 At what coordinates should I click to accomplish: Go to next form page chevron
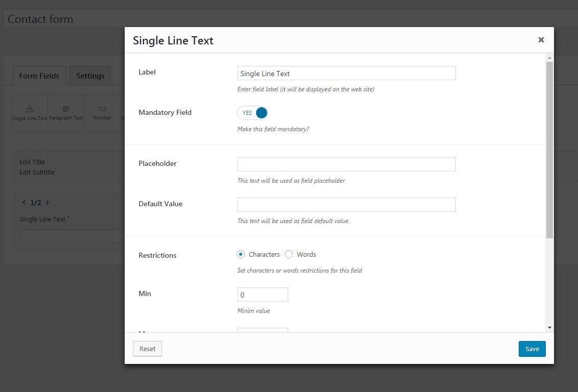tap(48, 203)
